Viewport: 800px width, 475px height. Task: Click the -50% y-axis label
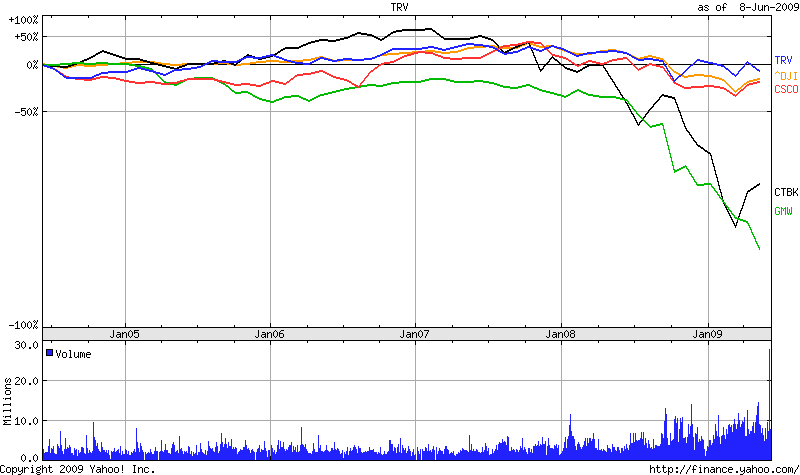[x=26, y=112]
